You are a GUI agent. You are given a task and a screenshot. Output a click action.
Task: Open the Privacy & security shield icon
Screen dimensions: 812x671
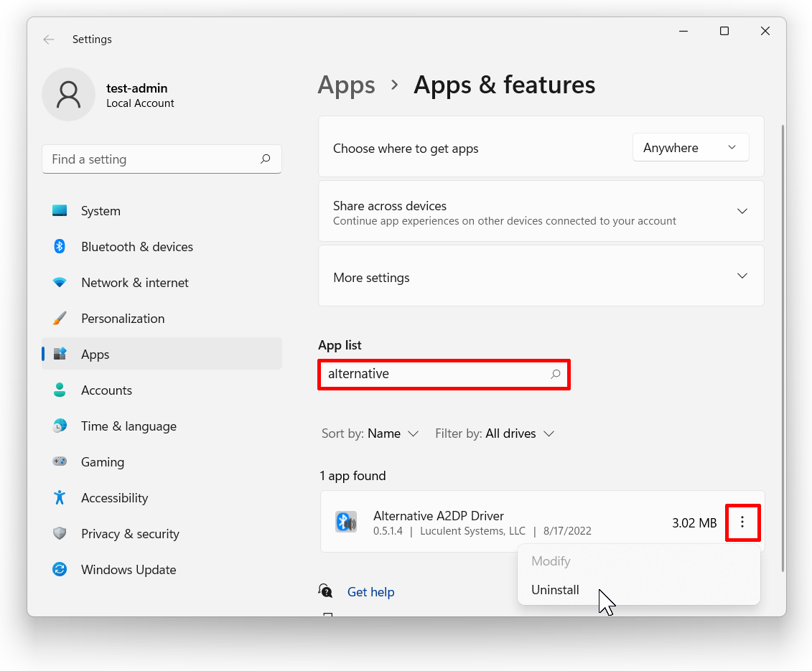tap(60, 534)
